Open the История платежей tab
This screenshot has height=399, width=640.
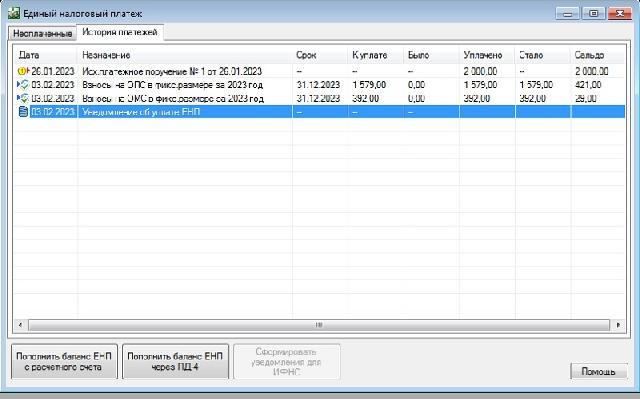tap(120, 32)
